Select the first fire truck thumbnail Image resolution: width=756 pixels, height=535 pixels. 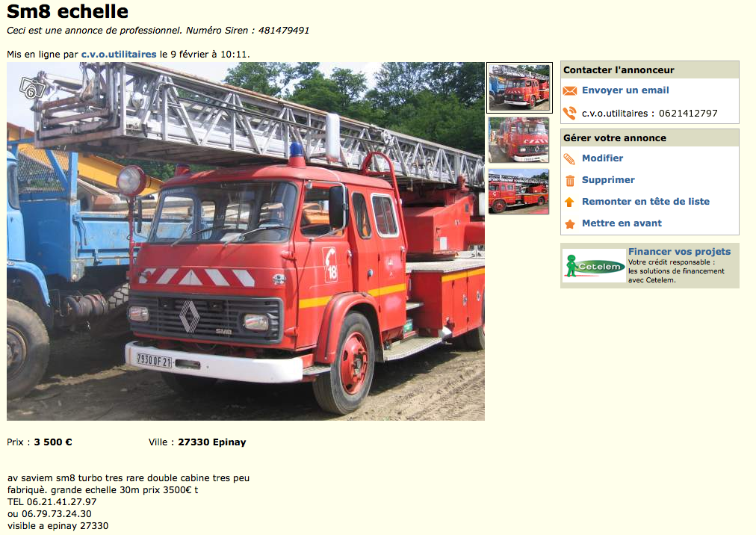click(x=519, y=88)
